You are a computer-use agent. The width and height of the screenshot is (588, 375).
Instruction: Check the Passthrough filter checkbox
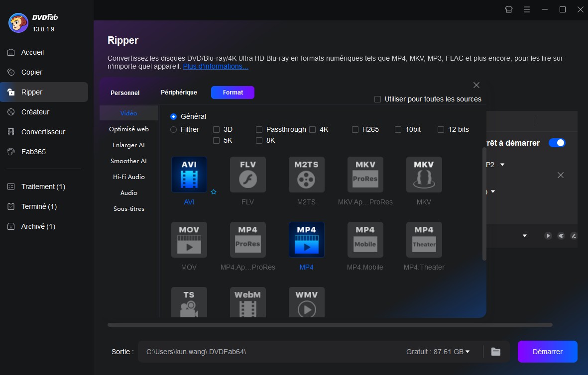pyautogui.click(x=259, y=130)
